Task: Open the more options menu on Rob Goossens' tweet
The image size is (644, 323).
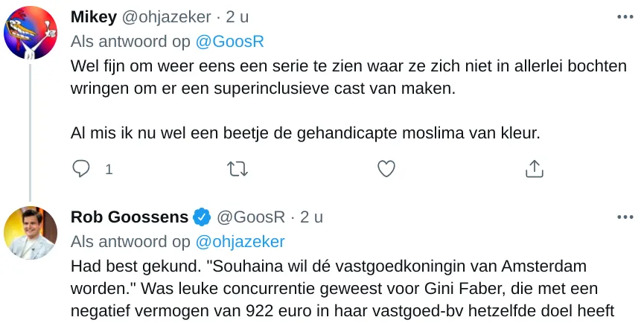Action: pyautogui.click(x=625, y=217)
